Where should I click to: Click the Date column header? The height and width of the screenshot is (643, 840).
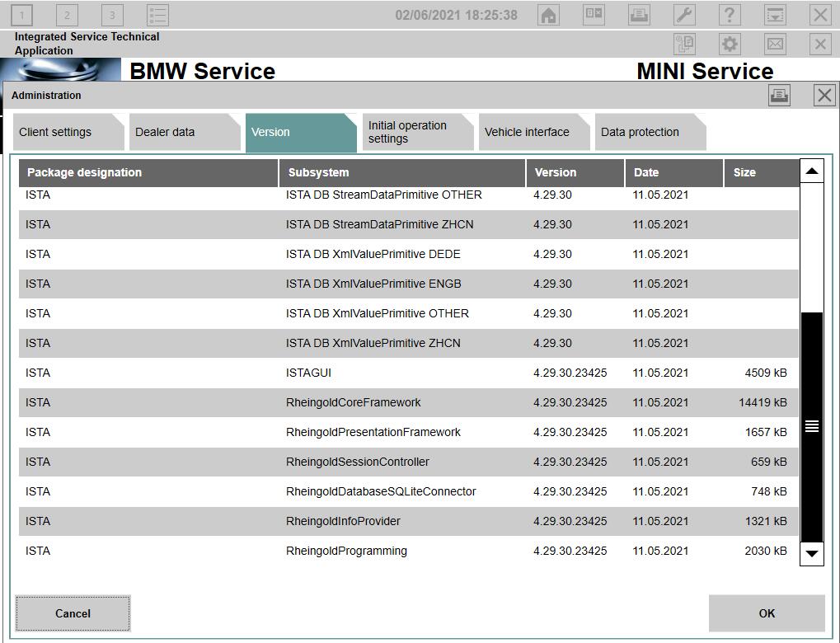coord(674,172)
